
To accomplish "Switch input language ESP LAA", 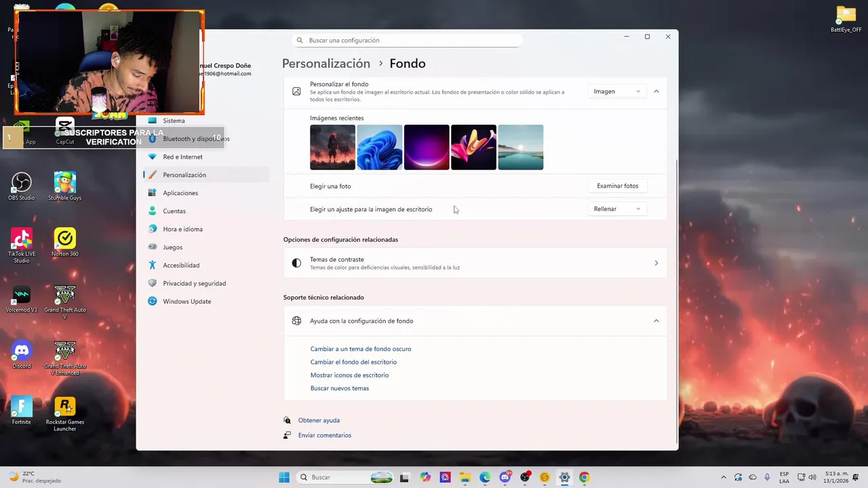I will tap(784, 477).
